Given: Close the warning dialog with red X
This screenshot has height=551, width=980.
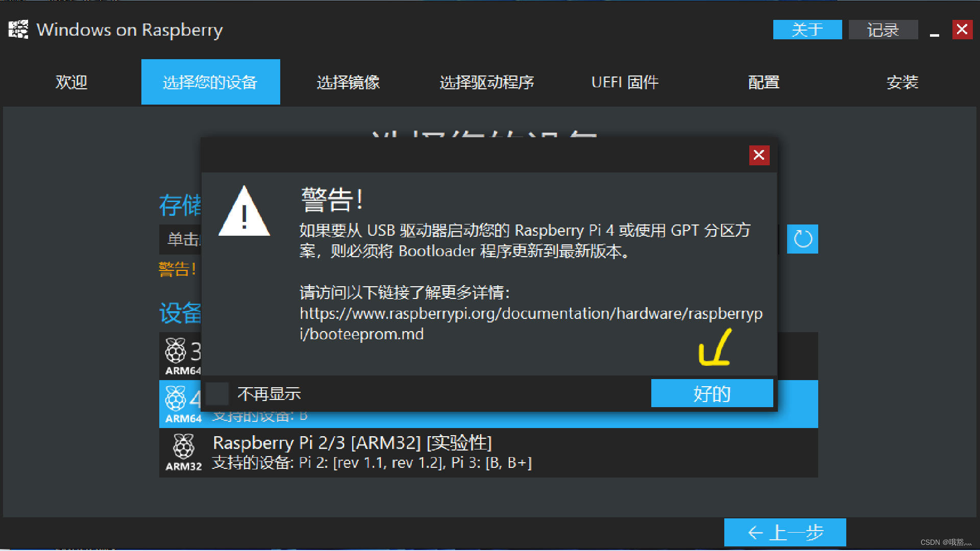Looking at the screenshot, I should tap(758, 155).
